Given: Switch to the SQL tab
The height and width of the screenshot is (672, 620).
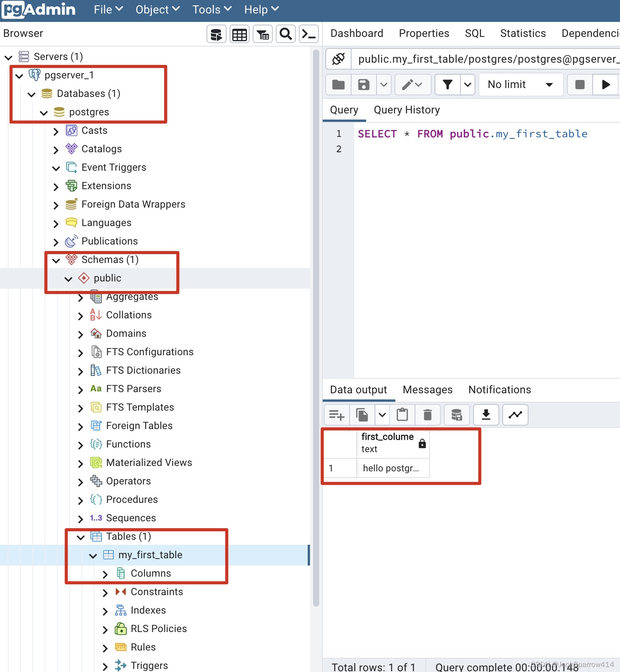Looking at the screenshot, I should (475, 33).
